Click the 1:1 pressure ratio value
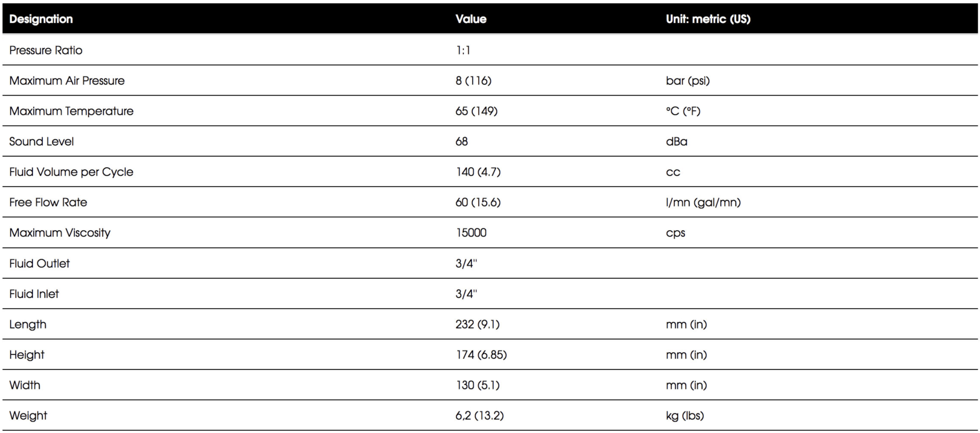This screenshot has width=980, height=433. [463, 50]
